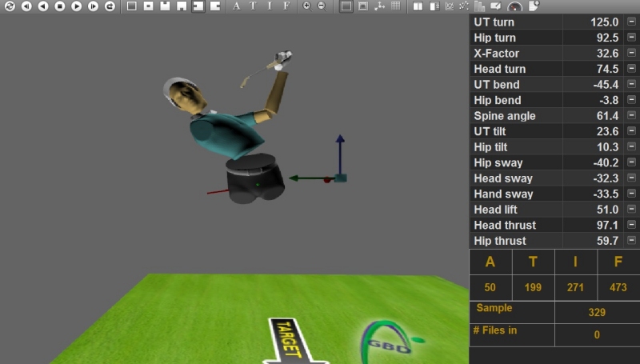Collapse the Hip thrust row via its minus button
Screen dimensions: 640x364
tap(631, 240)
